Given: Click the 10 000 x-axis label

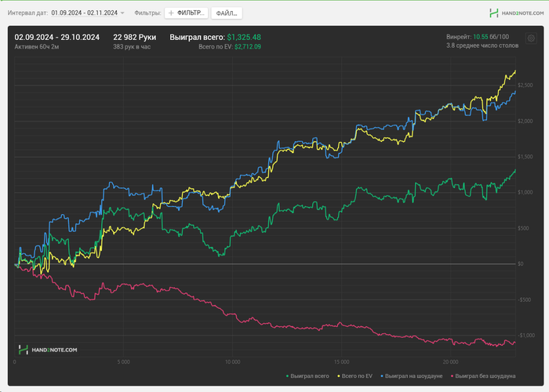Looking at the screenshot, I should pyautogui.click(x=232, y=362).
